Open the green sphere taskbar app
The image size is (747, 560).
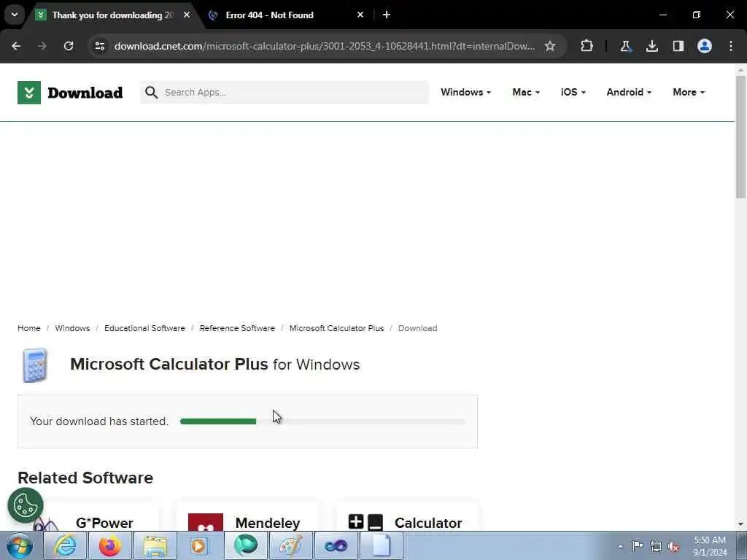(x=245, y=545)
